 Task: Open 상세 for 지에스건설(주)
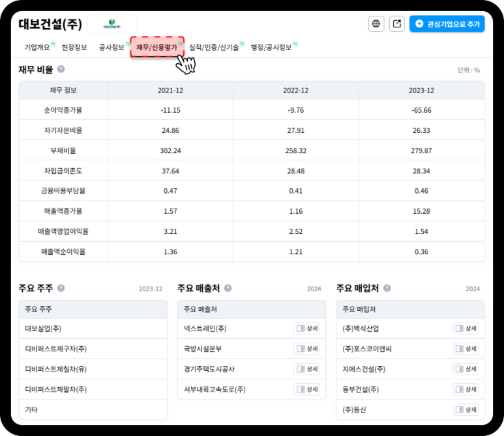(x=466, y=369)
